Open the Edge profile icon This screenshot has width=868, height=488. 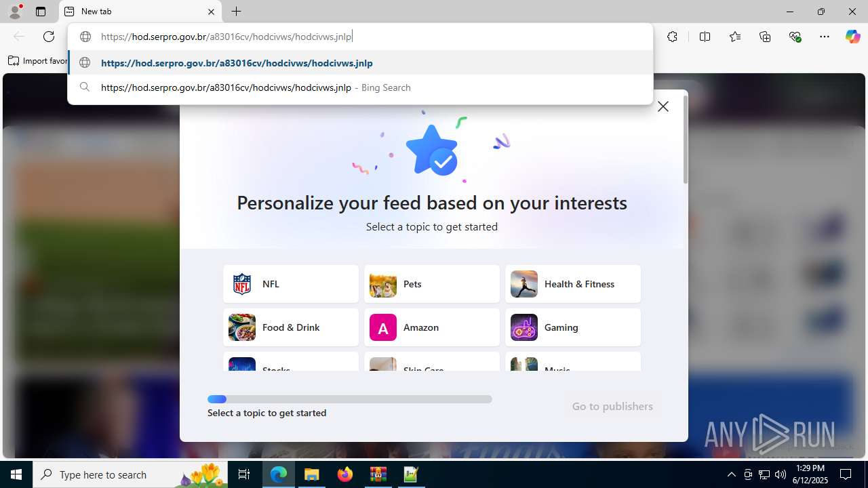coord(15,12)
